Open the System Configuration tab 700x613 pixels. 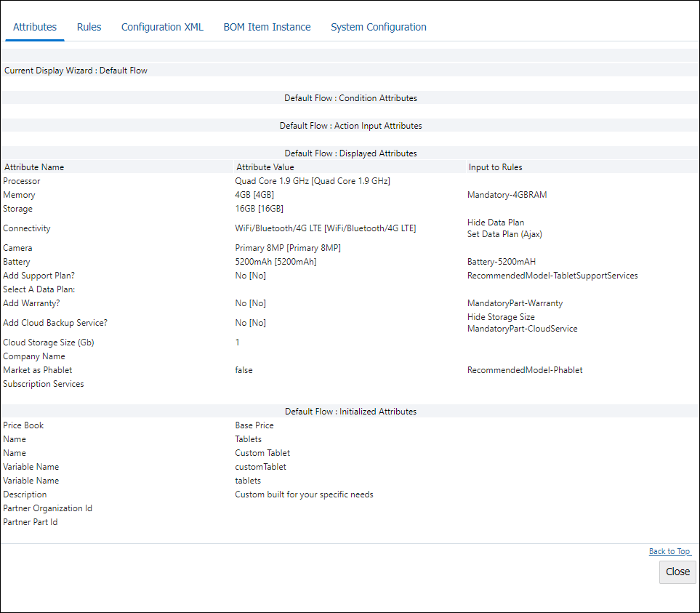pos(378,26)
